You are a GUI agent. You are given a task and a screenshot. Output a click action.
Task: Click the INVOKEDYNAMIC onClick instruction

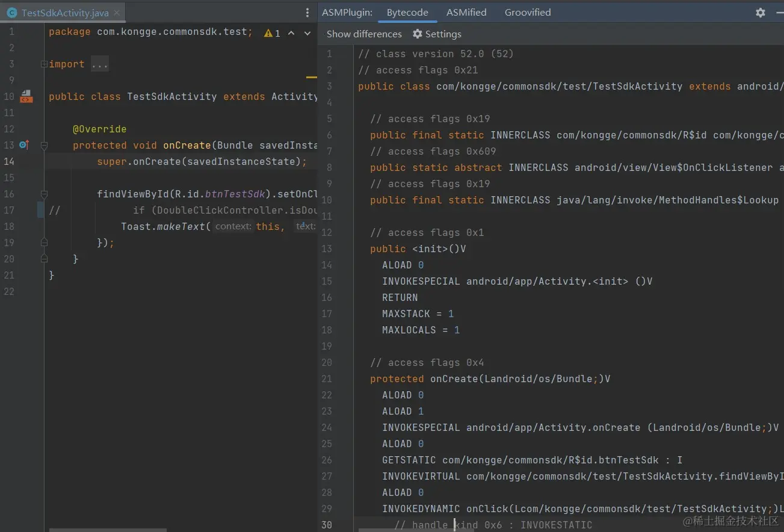click(x=583, y=509)
